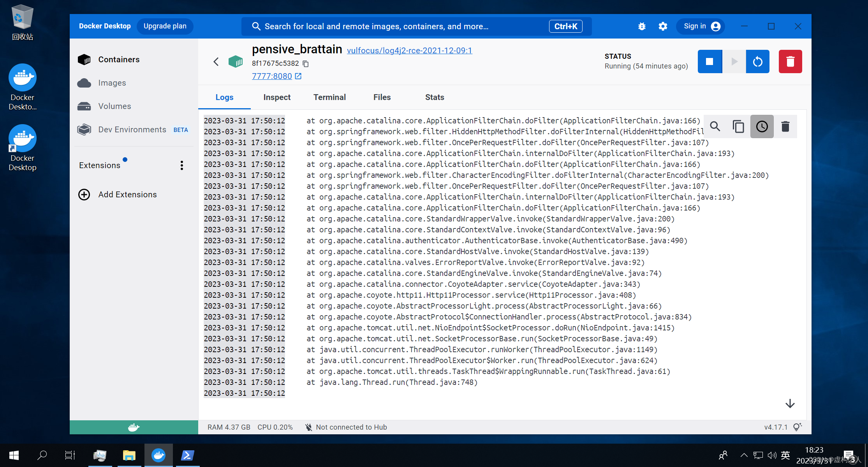The width and height of the screenshot is (868, 467).
Task: Open PowerShell from the taskbar
Action: [187, 455]
